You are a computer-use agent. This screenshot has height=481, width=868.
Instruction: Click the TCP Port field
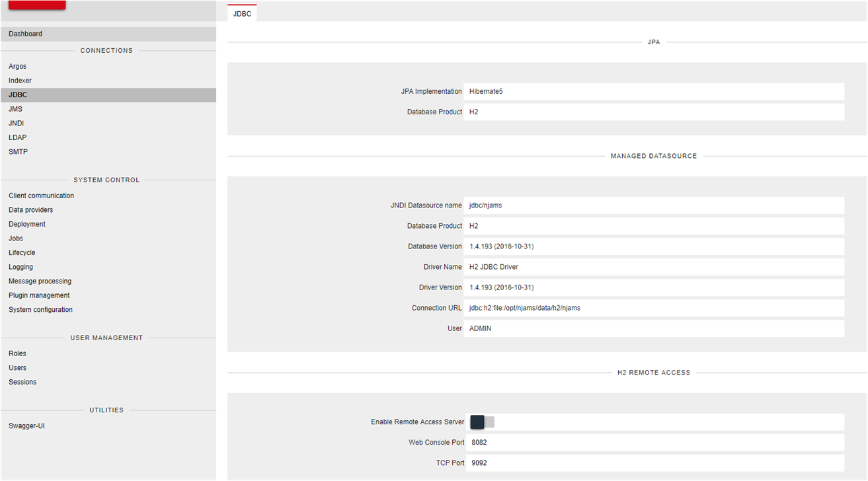tap(654, 463)
